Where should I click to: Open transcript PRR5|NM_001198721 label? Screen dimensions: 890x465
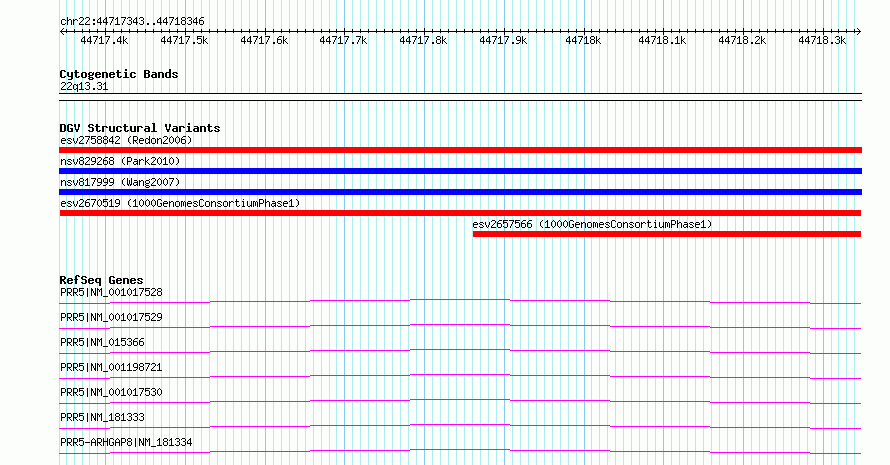click(x=111, y=367)
